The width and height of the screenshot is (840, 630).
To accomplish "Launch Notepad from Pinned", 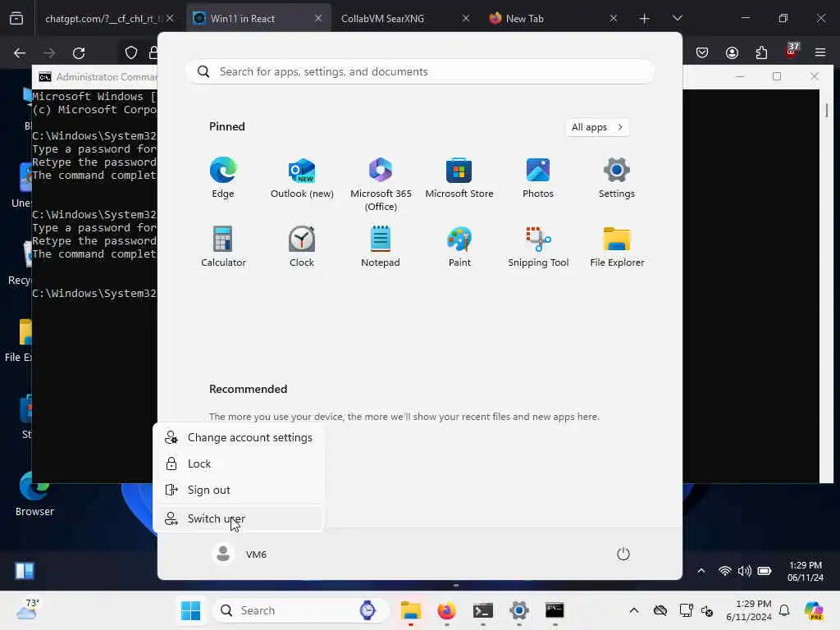I will [x=381, y=246].
